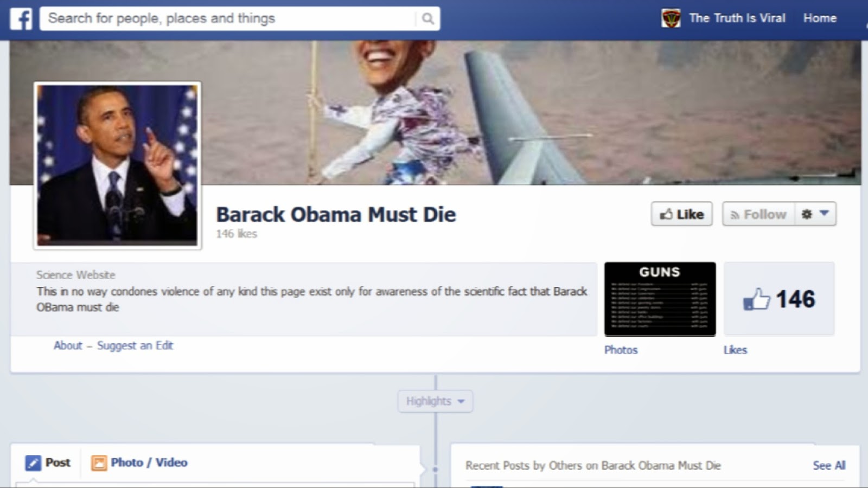Follow the page with the Follow button
Screen dimensions: 868x488
click(758, 214)
